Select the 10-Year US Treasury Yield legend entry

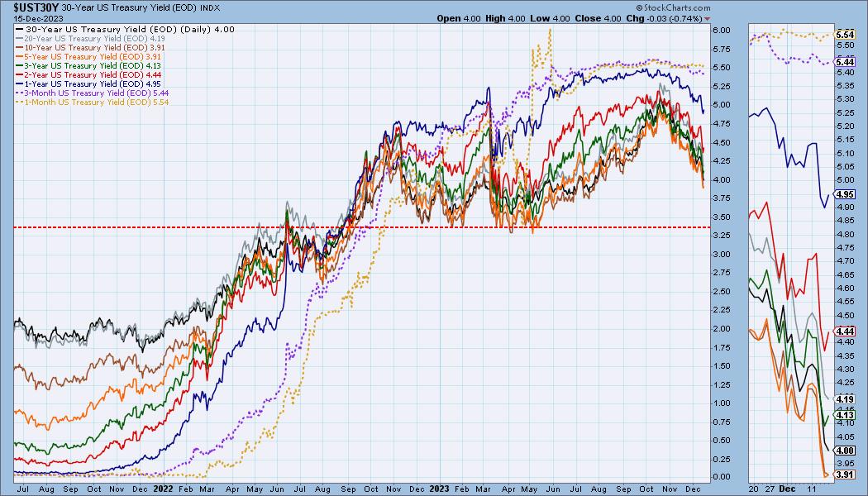click(x=91, y=48)
